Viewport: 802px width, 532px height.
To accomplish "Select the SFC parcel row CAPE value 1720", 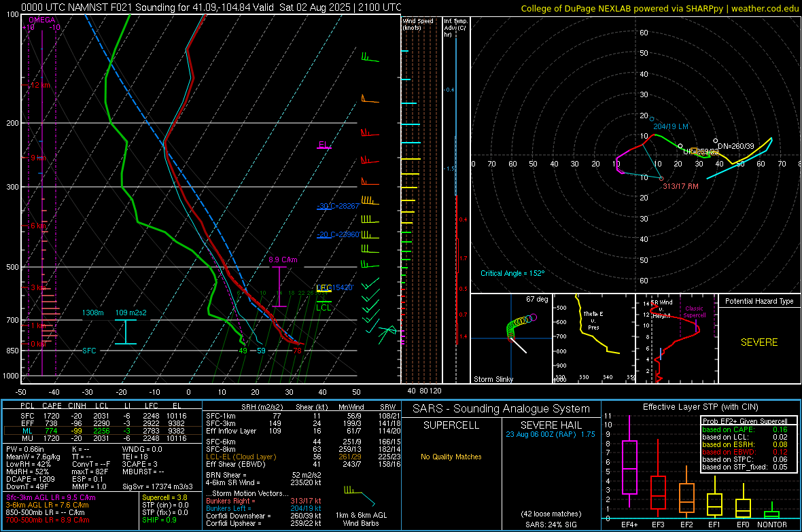I will click(x=51, y=416).
